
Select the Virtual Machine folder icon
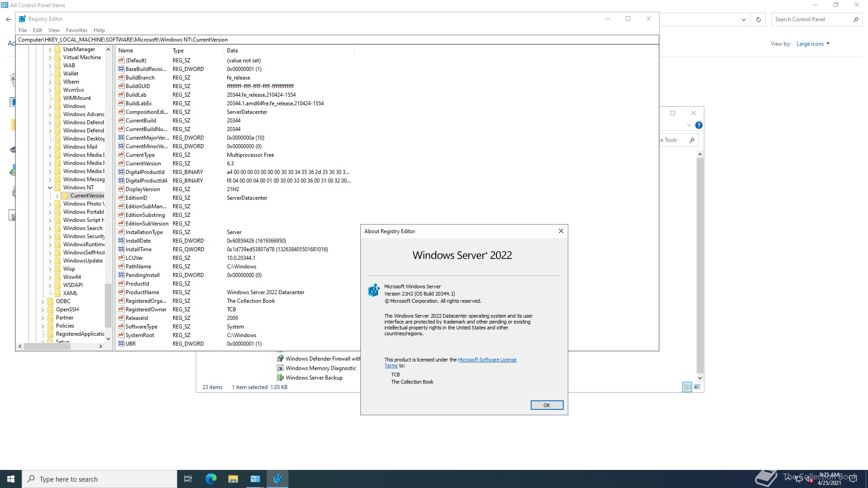click(57, 57)
